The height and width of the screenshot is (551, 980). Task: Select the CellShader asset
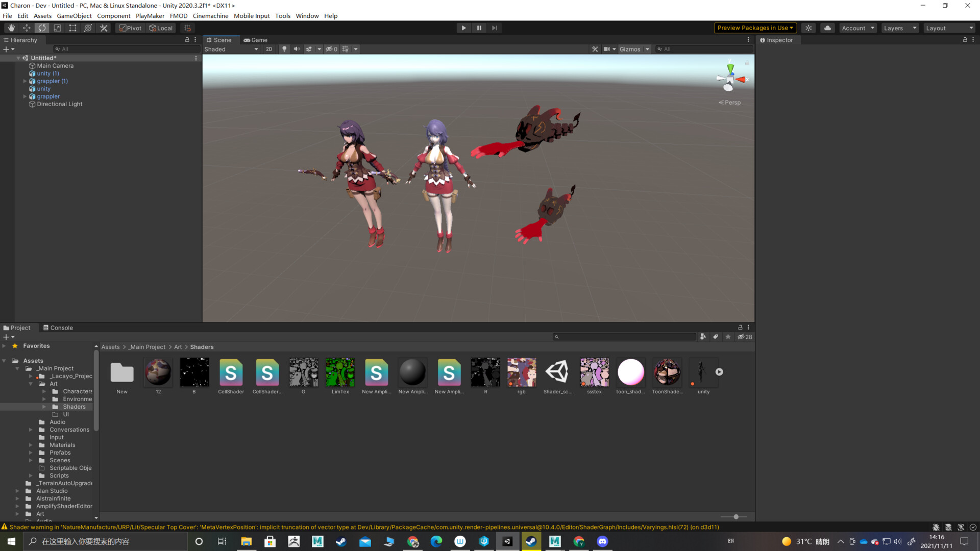click(231, 376)
